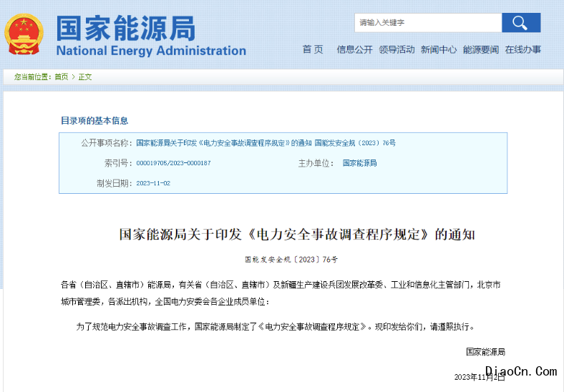The width and height of the screenshot is (564, 392).
Task: Click the 目录项的基本信息 section heading
Action: point(94,120)
